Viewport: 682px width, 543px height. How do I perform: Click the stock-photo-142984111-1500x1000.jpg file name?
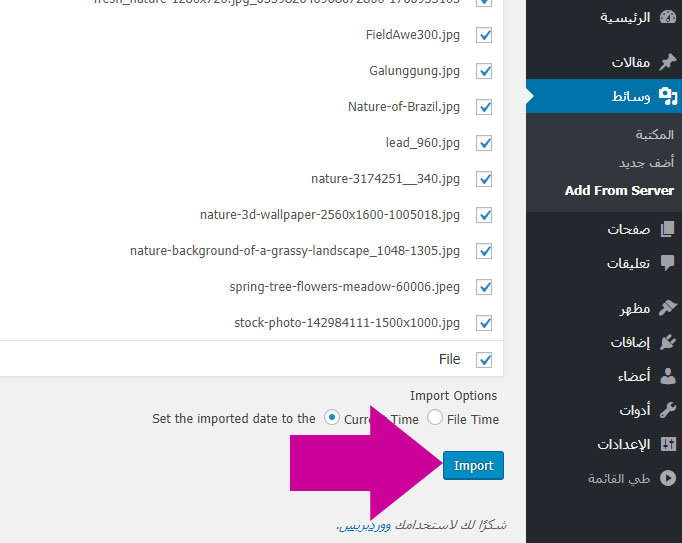(347, 323)
